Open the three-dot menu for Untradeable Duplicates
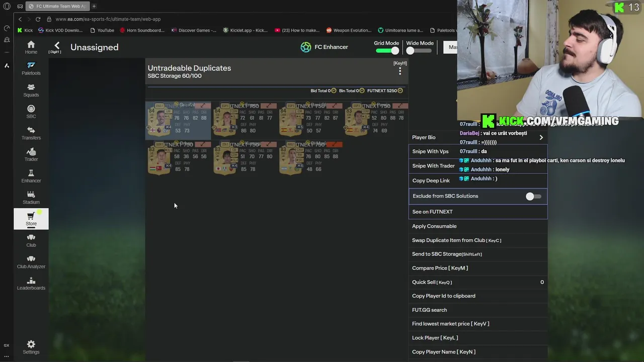The width and height of the screenshot is (644, 362). (400, 71)
